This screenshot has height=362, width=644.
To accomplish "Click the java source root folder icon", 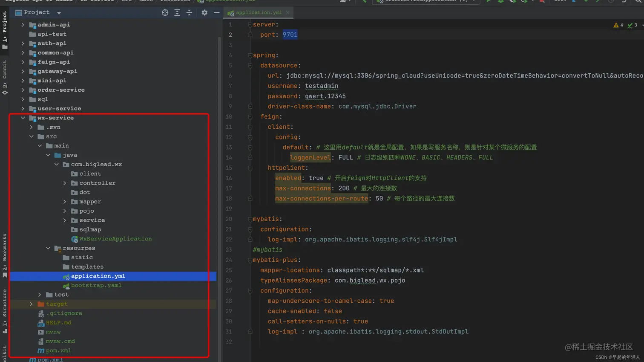I will (x=57, y=155).
